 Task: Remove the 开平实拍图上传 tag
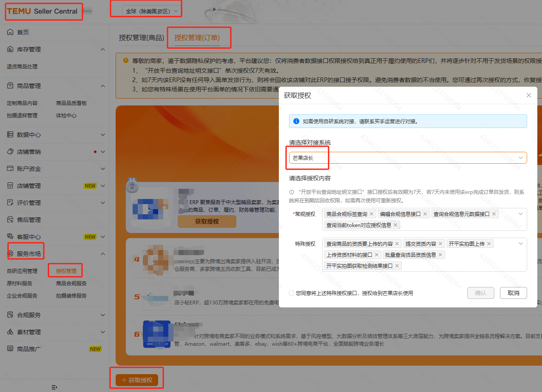[x=489, y=244]
